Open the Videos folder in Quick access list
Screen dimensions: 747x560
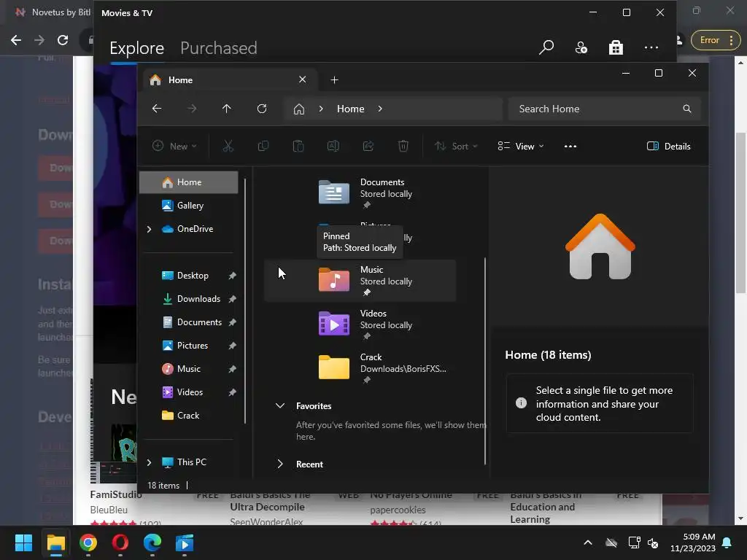360,324
